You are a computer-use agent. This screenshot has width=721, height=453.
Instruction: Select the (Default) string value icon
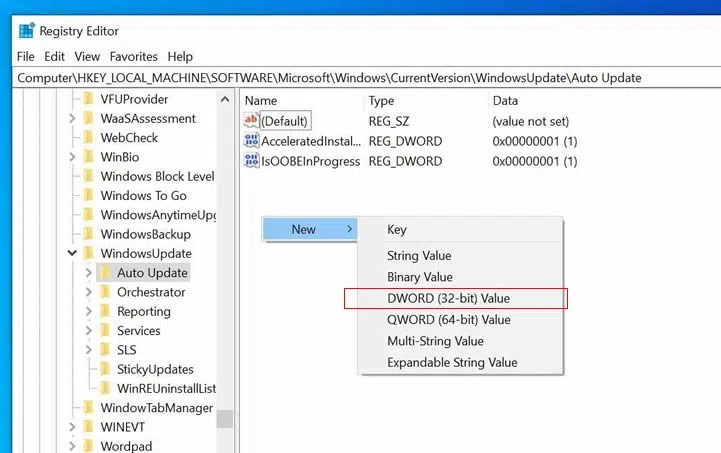tap(251, 120)
